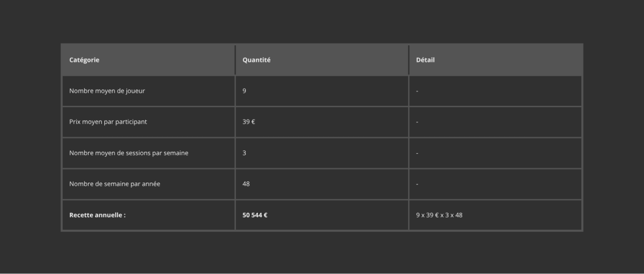Select the Détail dash in the joueur row
The width and height of the screenshot is (644, 274).
coord(418,91)
